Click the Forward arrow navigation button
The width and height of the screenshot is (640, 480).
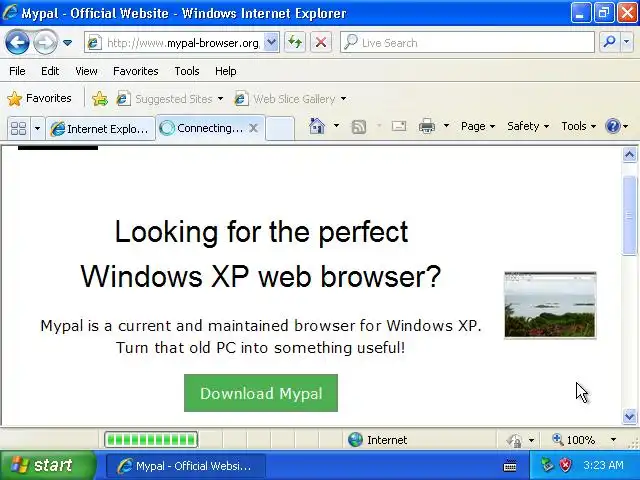44,42
